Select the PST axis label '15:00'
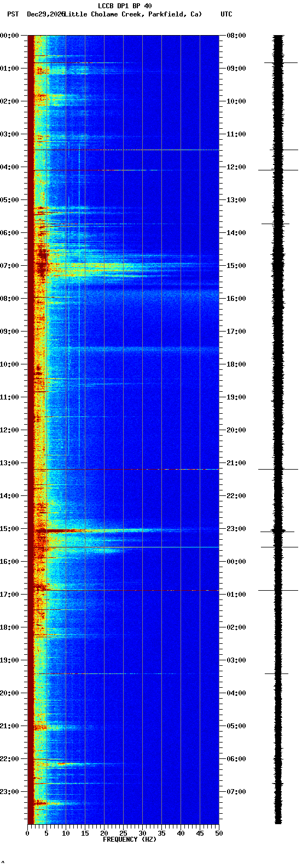 pyautogui.click(x=9, y=529)
